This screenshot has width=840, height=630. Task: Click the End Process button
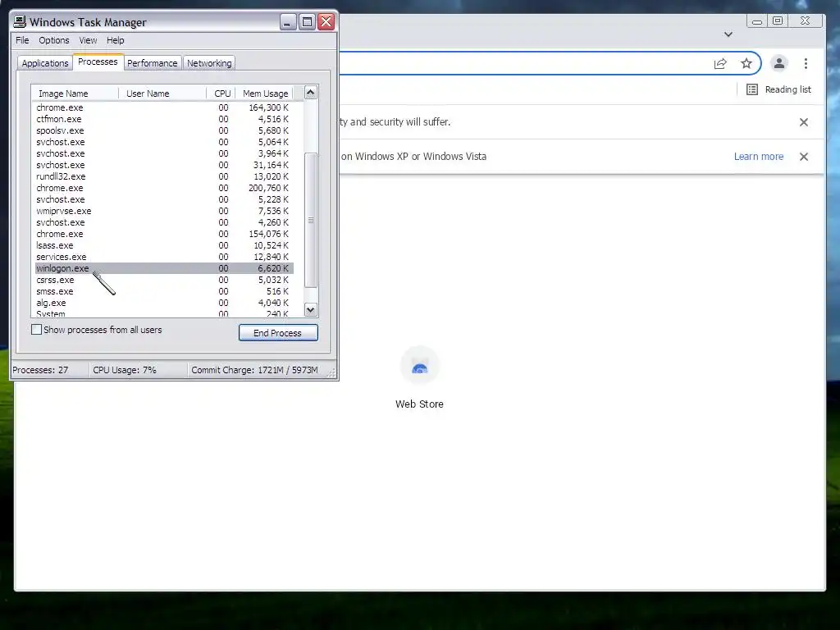(x=278, y=333)
